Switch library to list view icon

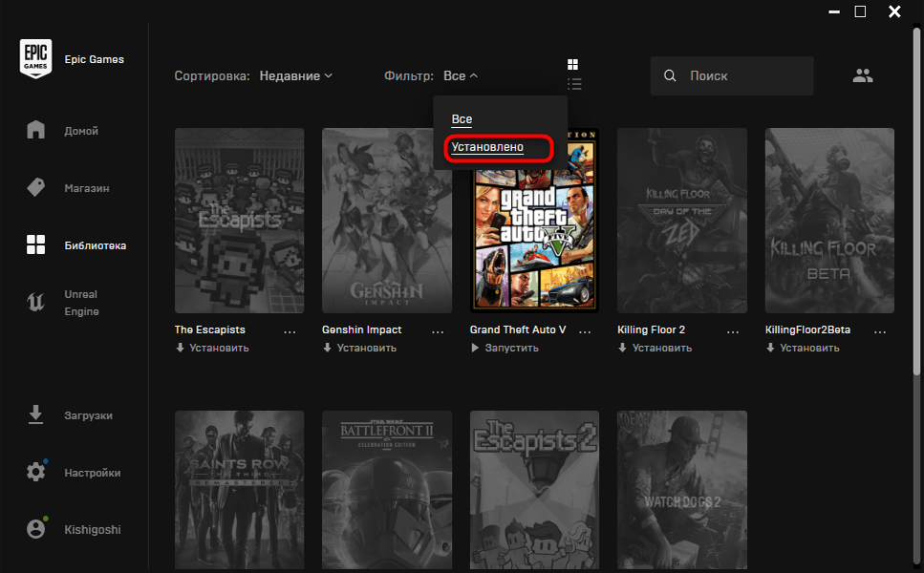[574, 84]
